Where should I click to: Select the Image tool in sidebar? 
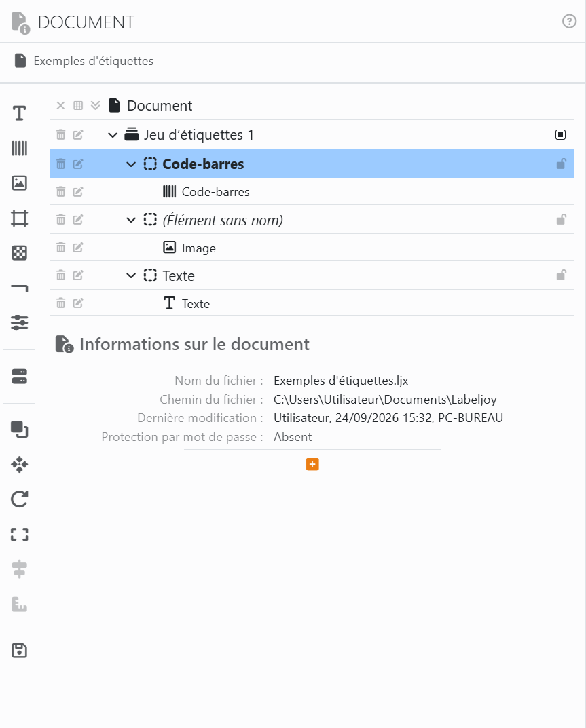[19, 183]
